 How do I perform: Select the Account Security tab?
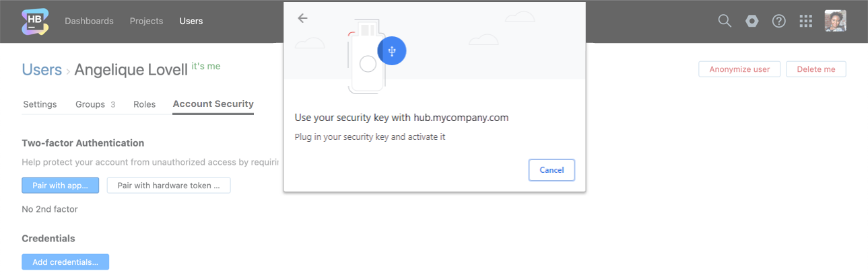[213, 104]
